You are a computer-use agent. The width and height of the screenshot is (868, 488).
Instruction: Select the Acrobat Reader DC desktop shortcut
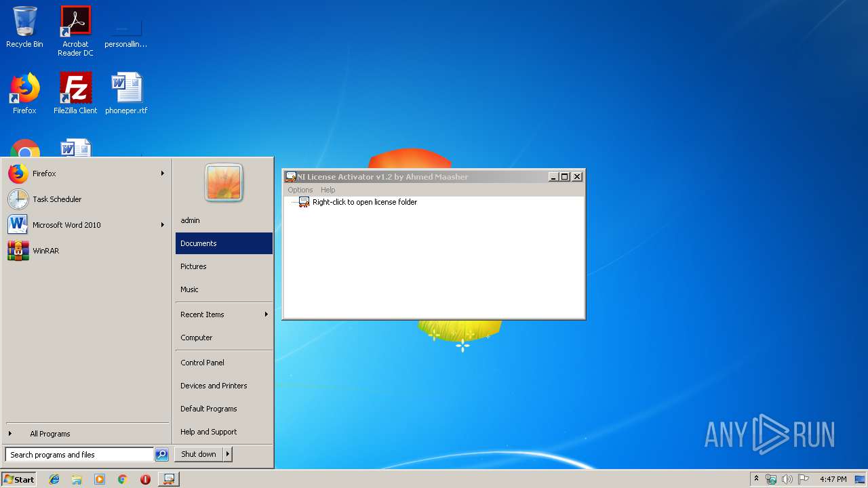(x=75, y=31)
